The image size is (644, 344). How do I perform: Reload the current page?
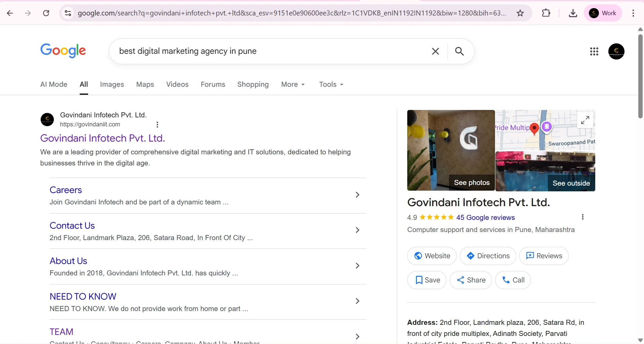(x=46, y=13)
